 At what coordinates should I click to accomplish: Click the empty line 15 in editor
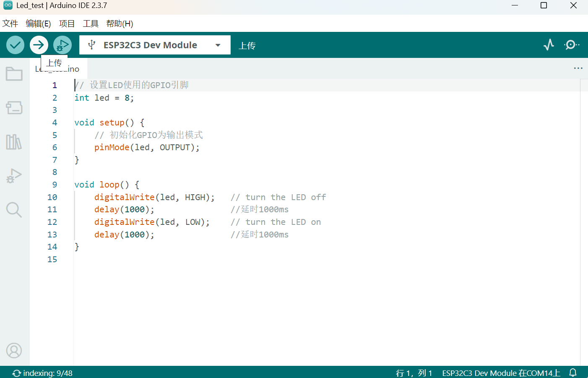pos(327,259)
